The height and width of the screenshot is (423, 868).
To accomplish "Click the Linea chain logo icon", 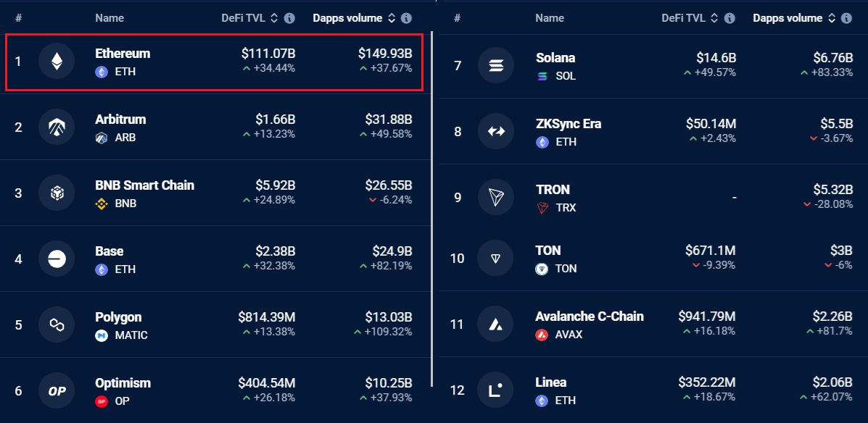I will 496,390.
